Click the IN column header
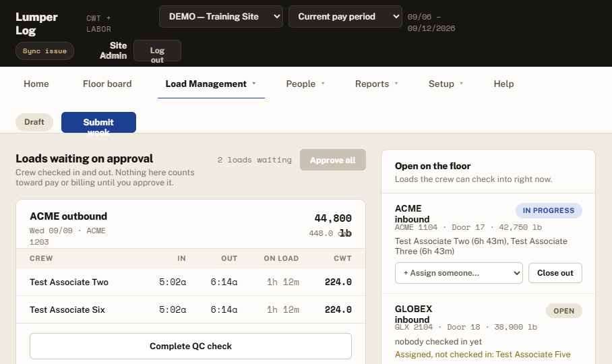Viewport: 612px width, 364px height. click(181, 258)
